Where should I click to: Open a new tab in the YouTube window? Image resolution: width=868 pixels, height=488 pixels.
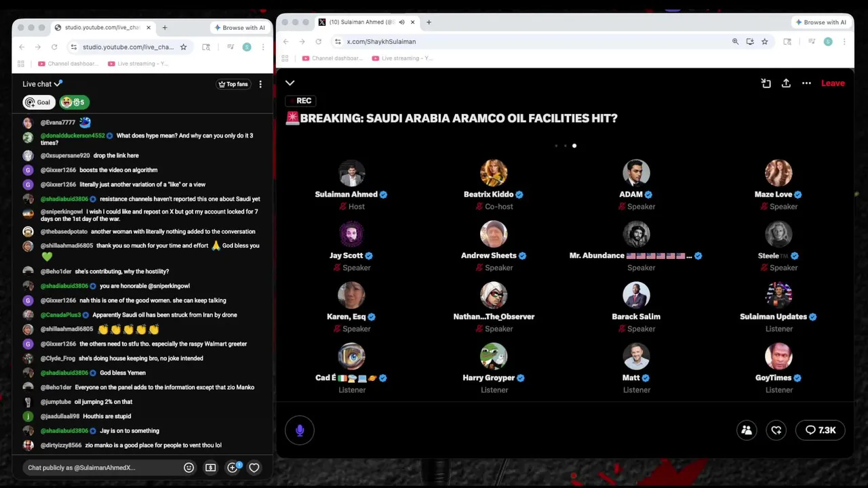coord(165,27)
